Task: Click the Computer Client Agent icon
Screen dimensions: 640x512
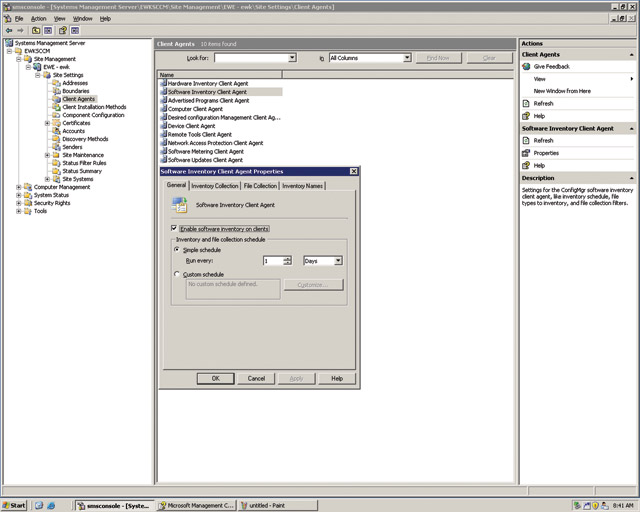Action: 164,109
